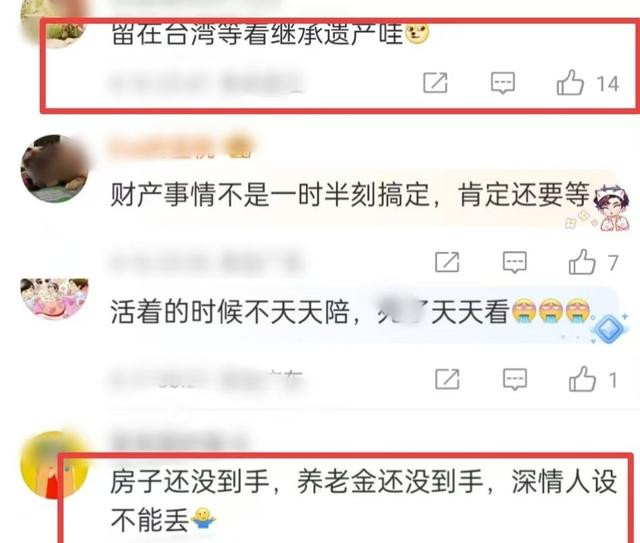Image resolution: width=640 pixels, height=543 pixels.
Task: Like the comment with 14 likes
Action: click(570, 83)
